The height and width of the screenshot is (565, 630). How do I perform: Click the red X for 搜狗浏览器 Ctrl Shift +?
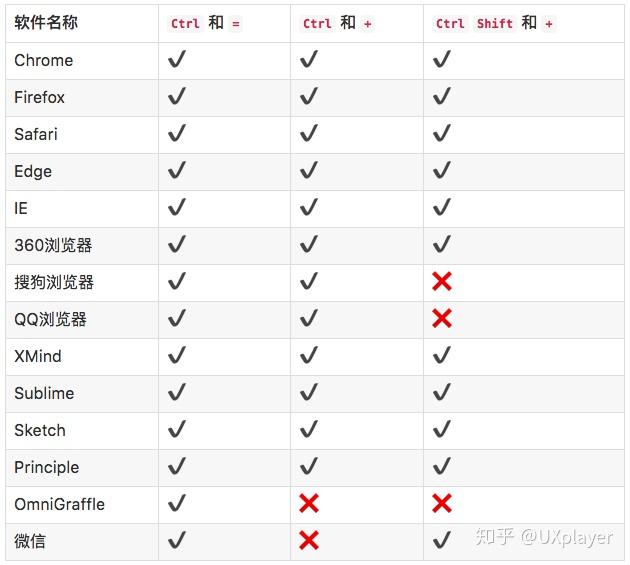click(x=442, y=281)
